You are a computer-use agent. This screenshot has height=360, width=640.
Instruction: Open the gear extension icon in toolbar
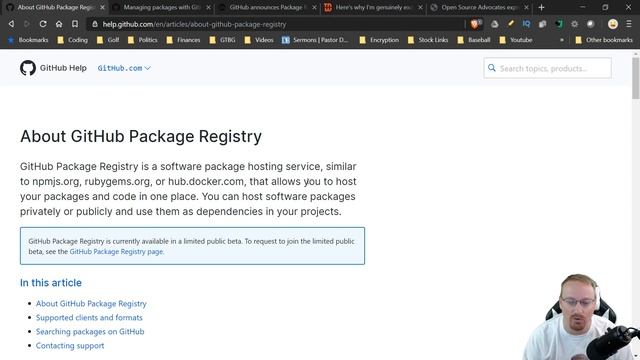pos(575,24)
